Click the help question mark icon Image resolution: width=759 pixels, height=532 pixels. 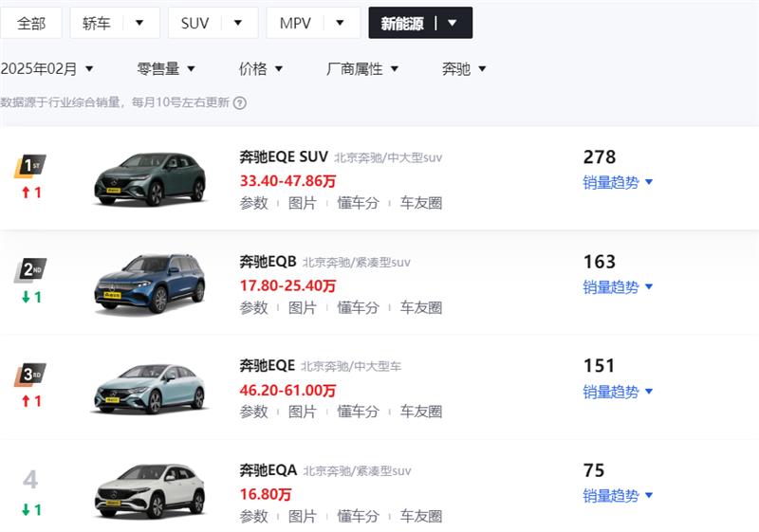[x=240, y=102]
